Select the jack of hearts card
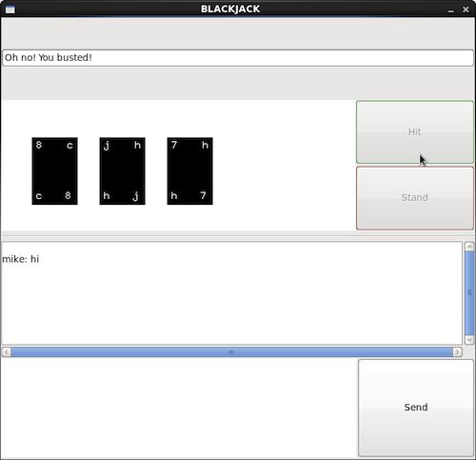The height and width of the screenshot is (460, 476). pos(122,171)
